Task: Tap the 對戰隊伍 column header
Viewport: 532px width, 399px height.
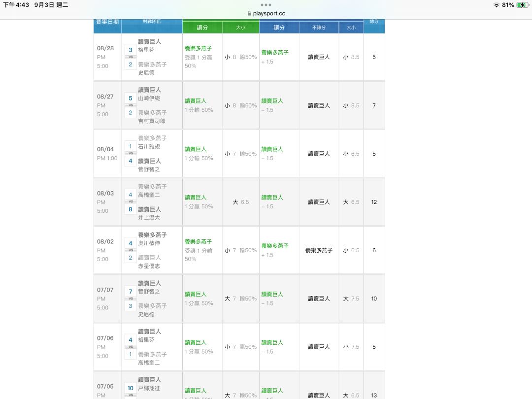Action: pyautogui.click(x=152, y=22)
